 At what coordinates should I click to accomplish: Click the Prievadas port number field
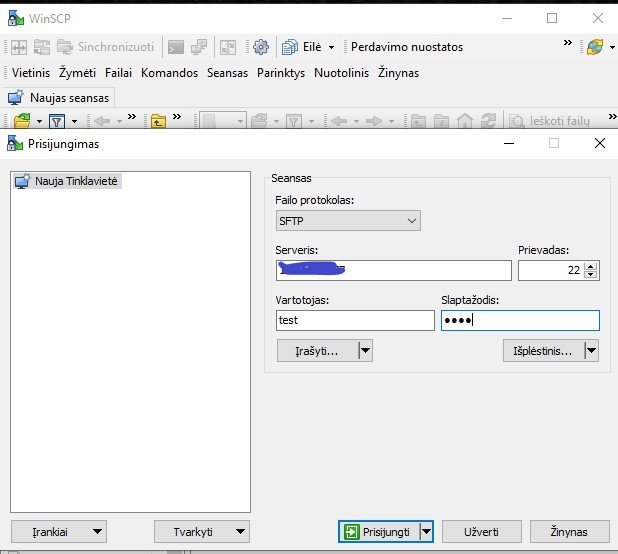pyautogui.click(x=551, y=270)
